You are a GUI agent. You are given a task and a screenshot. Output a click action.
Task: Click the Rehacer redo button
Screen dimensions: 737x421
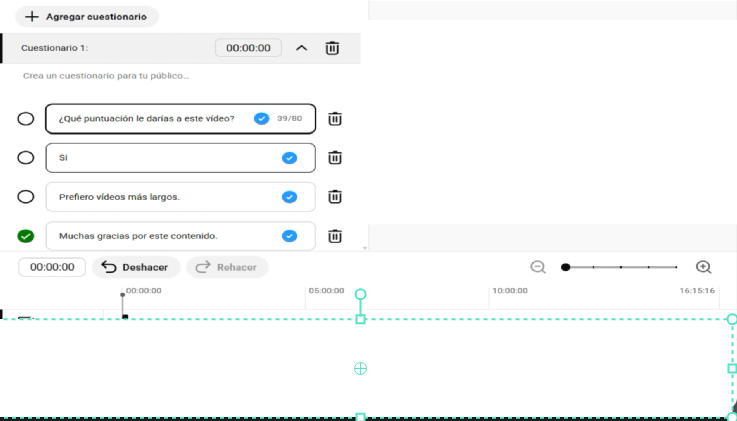point(227,267)
